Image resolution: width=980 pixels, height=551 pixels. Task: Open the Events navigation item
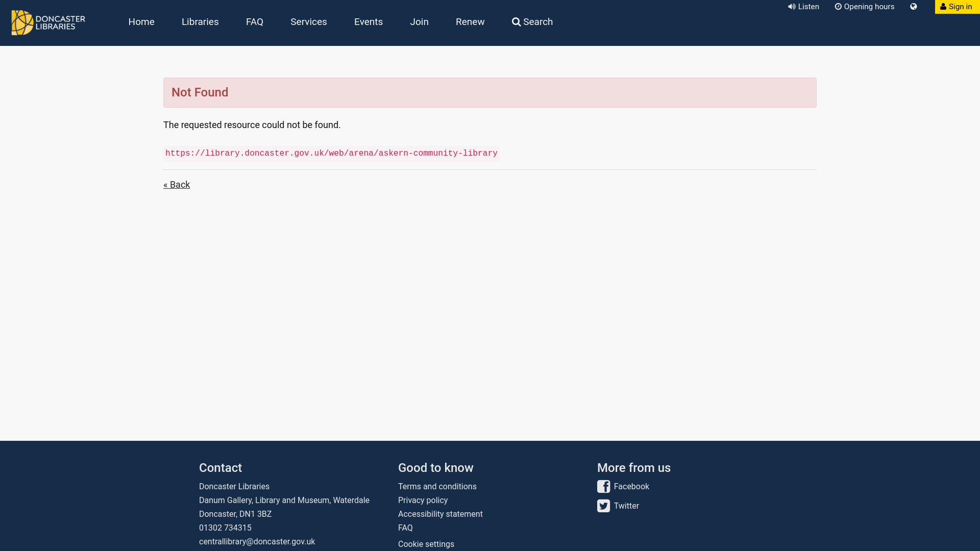(369, 22)
